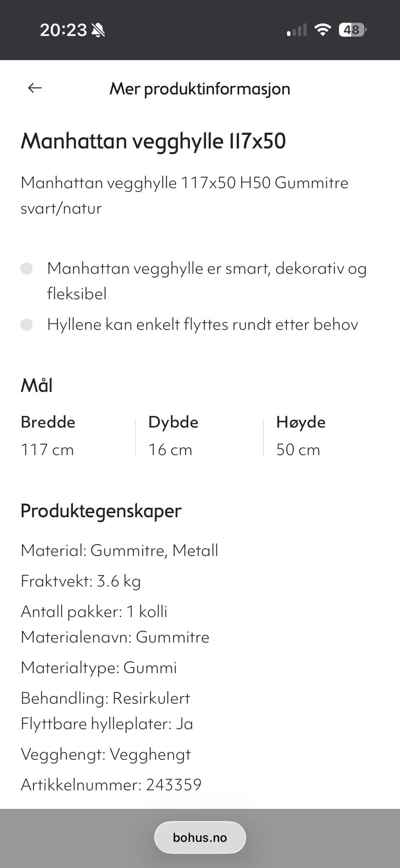Tap the muted notifications bell icon
The height and width of the screenshot is (868, 400).
[98, 30]
